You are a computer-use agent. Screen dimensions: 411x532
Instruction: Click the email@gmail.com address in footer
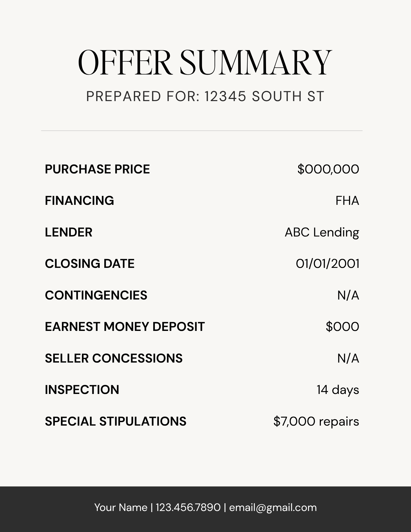click(273, 508)
